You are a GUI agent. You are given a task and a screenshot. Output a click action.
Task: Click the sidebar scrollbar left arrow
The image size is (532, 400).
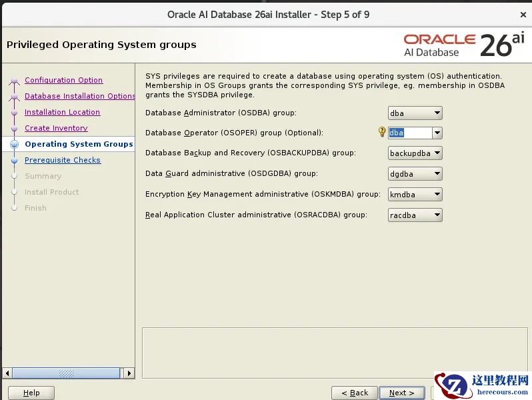point(7,373)
